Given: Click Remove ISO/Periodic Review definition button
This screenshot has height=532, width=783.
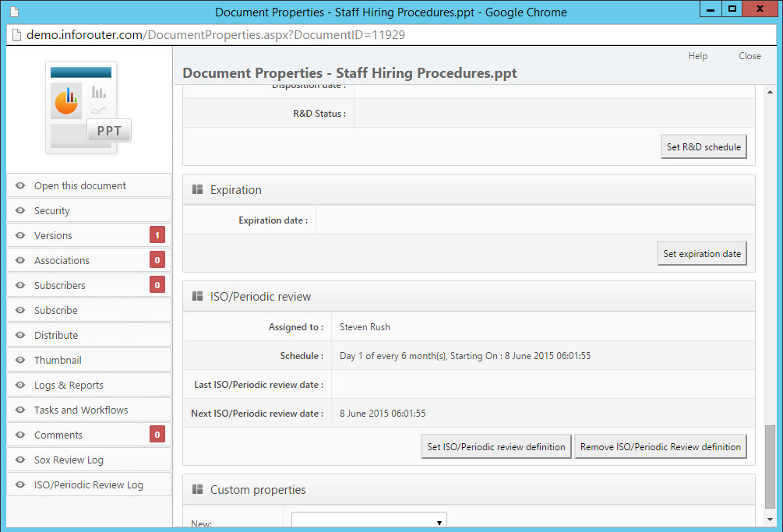Looking at the screenshot, I should 660,446.
